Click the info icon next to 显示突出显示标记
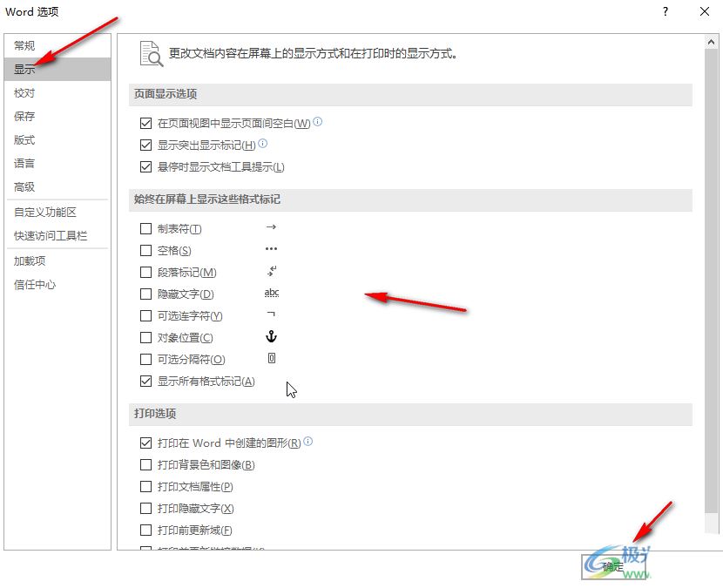 coord(263,144)
